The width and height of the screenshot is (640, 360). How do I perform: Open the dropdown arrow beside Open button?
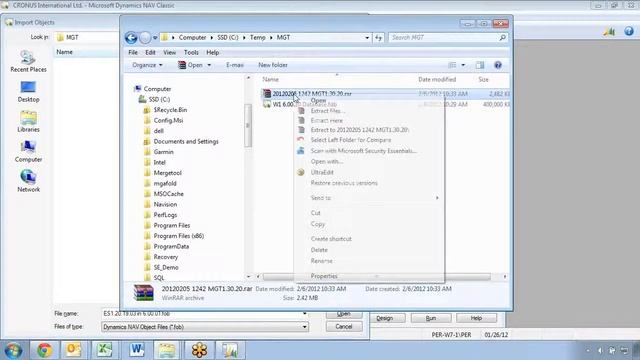(x=209, y=65)
